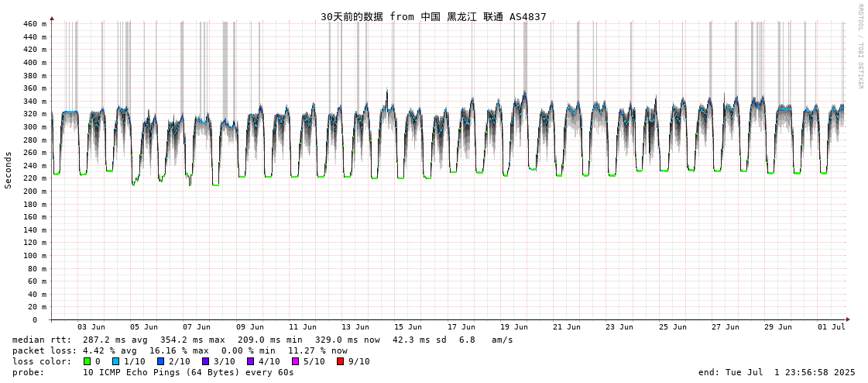
Task: Click the green 0 loss color swatch
Action: (x=87, y=361)
